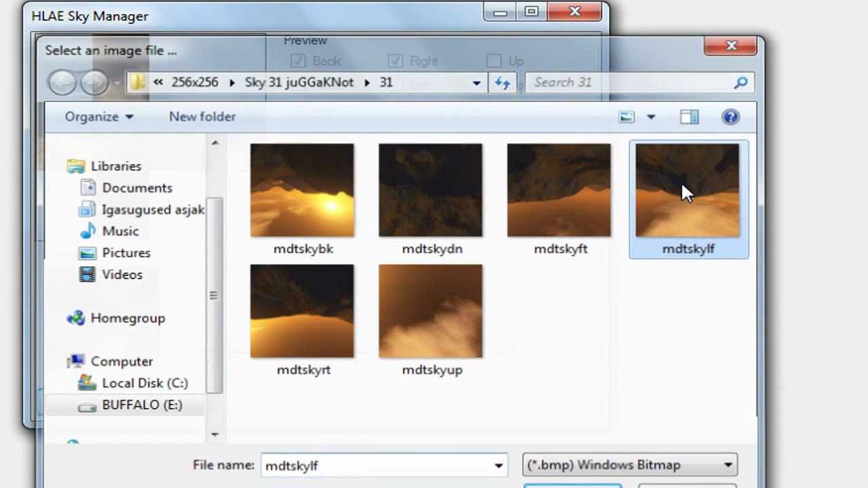Select Documents label in navigation pane

point(137,188)
